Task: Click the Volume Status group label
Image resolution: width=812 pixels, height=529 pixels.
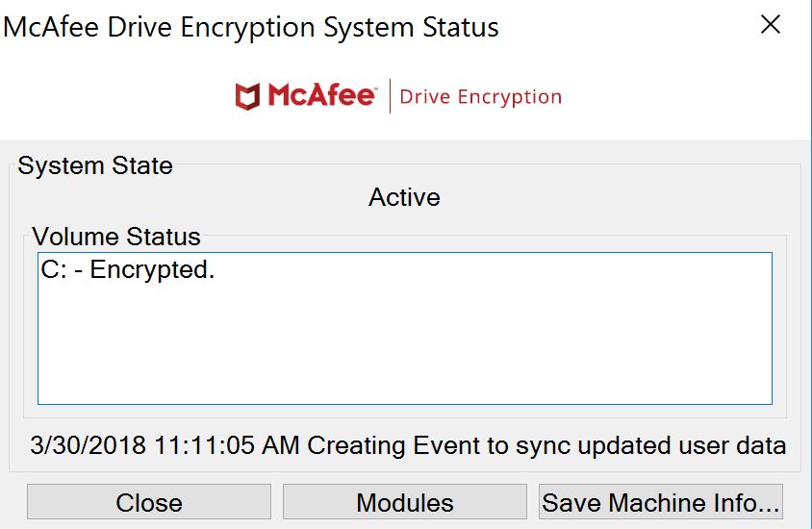Action: (116, 237)
